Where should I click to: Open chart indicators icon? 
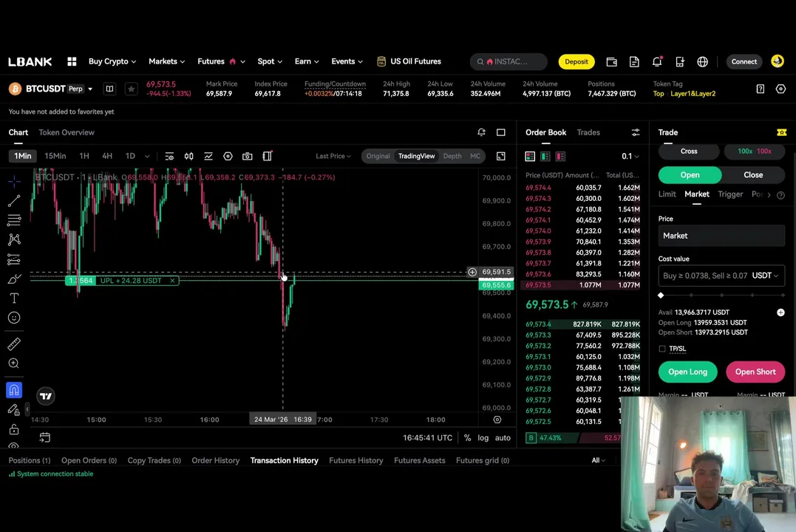click(x=208, y=157)
